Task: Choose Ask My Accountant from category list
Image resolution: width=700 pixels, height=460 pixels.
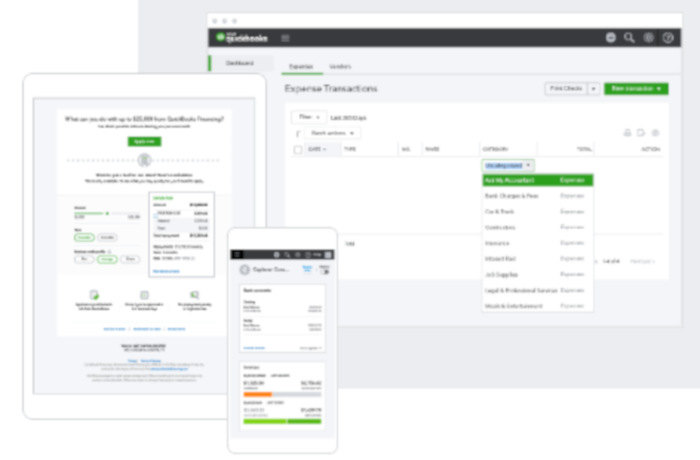Action: [538, 180]
